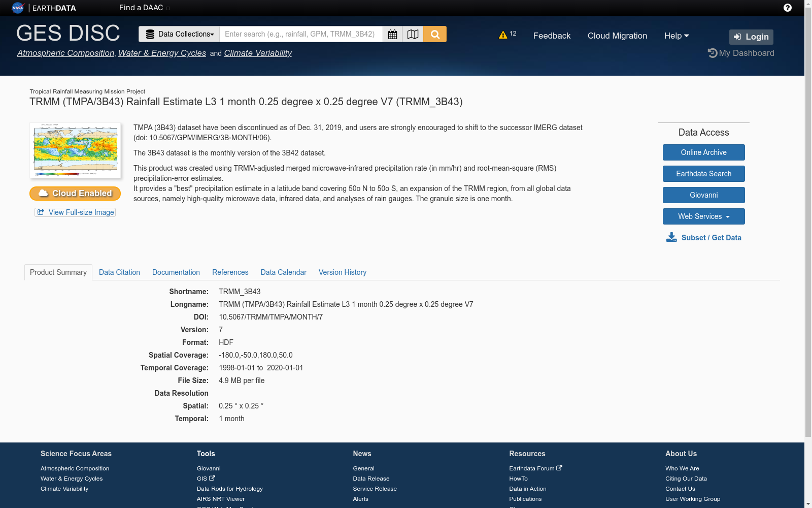Open Giovanni from Data Access
This screenshot has height=508, width=812.
704,195
